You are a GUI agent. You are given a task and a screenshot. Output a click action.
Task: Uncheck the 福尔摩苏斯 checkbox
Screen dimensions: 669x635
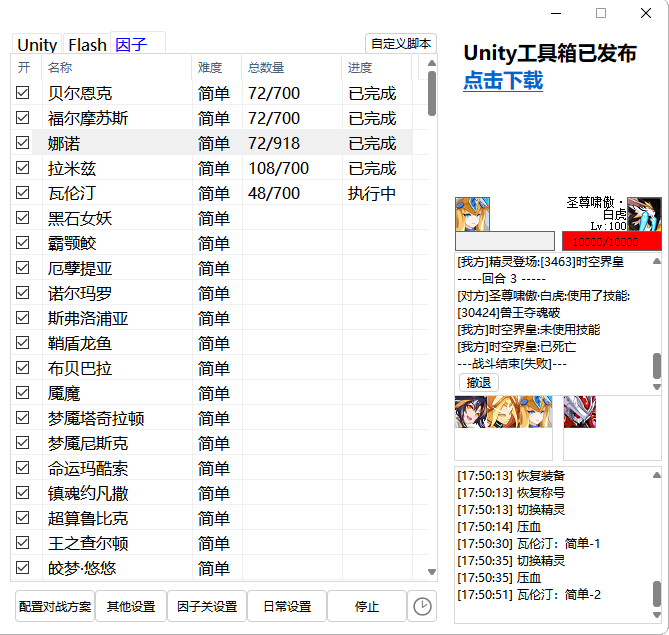23,117
